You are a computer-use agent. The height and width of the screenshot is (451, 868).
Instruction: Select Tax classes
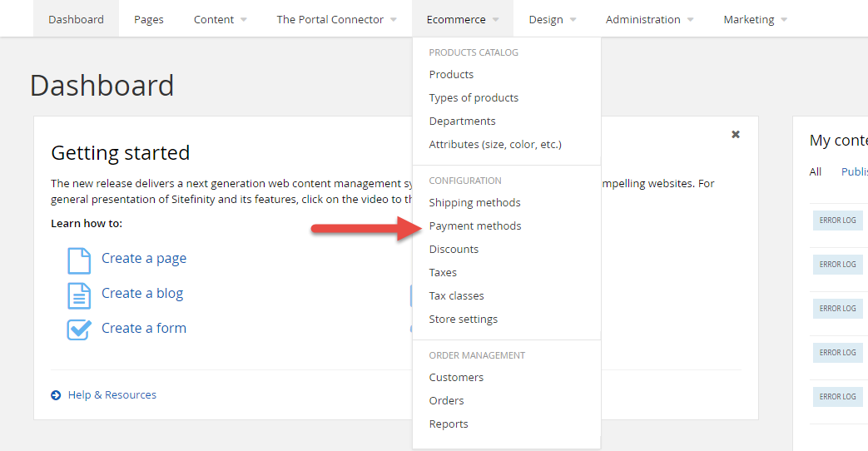pos(456,295)
